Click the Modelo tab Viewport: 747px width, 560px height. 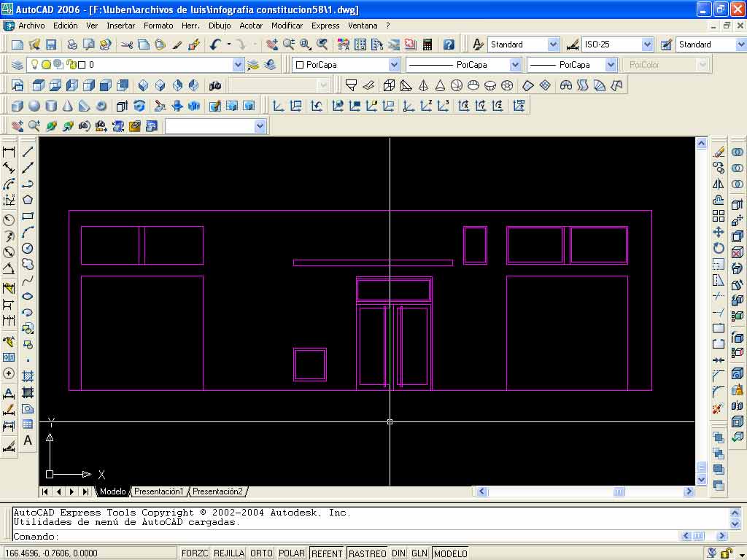point(113,491)
